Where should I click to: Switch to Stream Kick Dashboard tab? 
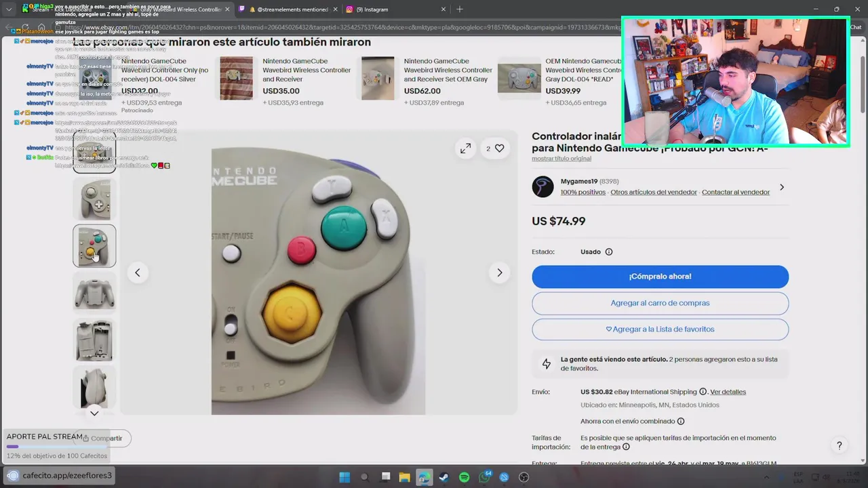71,9
